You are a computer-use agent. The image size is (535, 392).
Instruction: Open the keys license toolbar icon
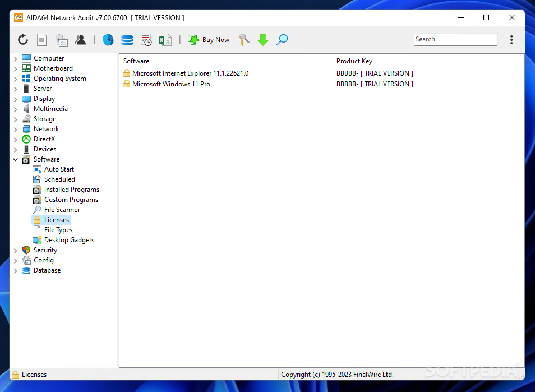tap(245, 40)
